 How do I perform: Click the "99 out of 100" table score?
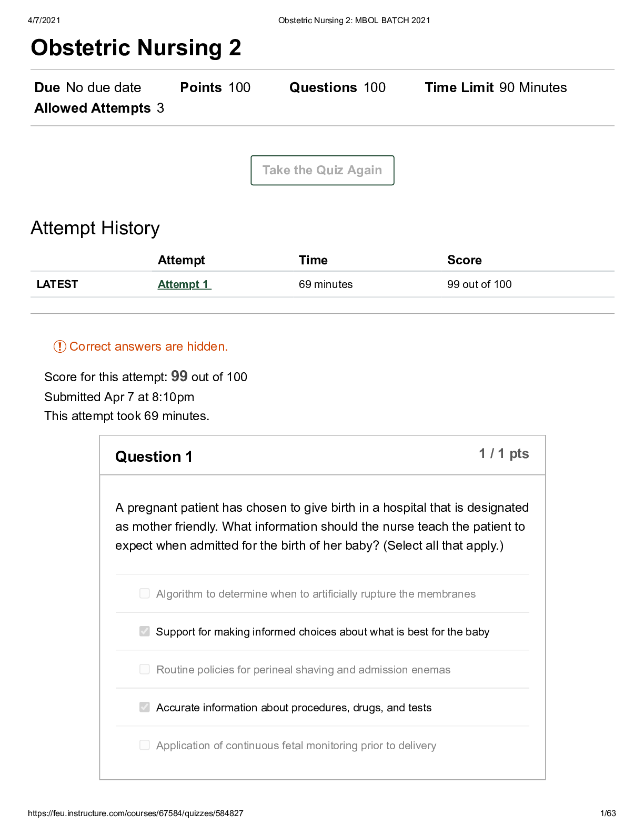tap(479, 284)
